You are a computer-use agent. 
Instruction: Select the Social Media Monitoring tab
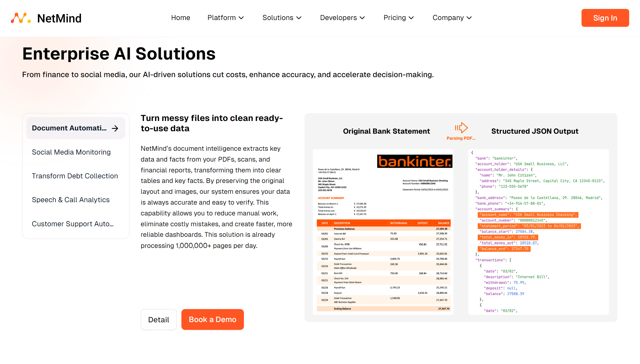71,152
